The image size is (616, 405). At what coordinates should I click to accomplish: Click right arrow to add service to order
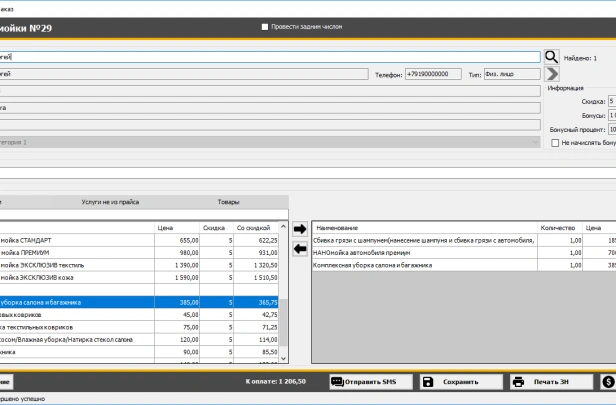click(x=300, y=229)
